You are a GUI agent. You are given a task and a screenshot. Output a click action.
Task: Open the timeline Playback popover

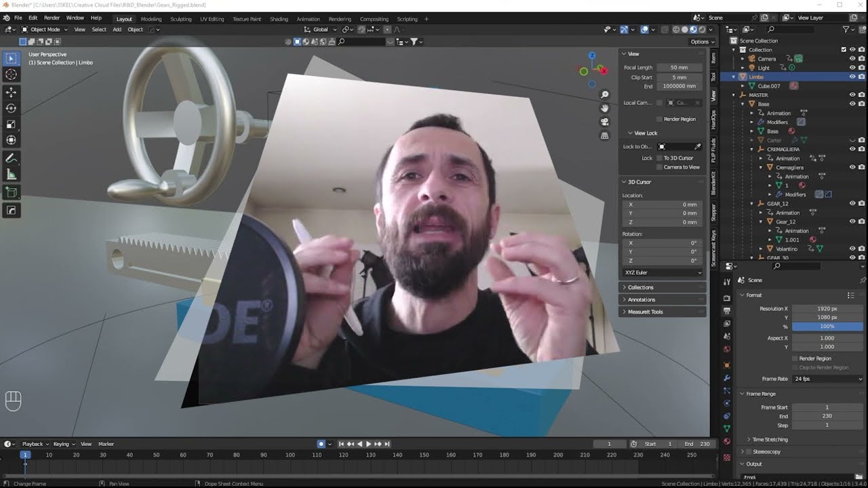click(35, 444)
